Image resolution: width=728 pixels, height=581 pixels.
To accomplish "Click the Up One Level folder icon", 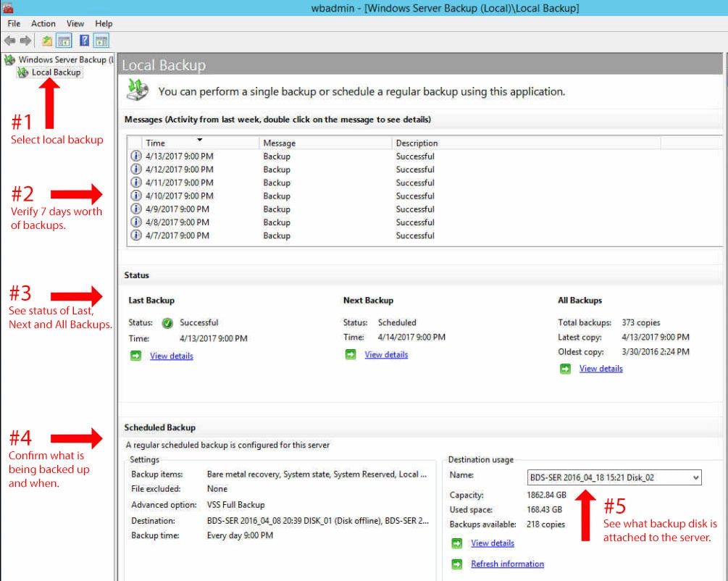I will coord(47,41).
